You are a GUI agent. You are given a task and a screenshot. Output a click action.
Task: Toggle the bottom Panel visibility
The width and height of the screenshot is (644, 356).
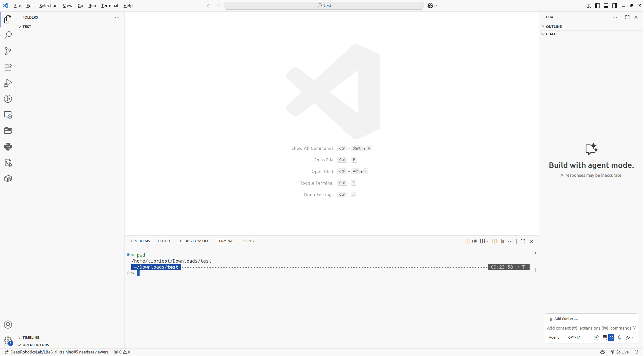[x=606, y=6]
